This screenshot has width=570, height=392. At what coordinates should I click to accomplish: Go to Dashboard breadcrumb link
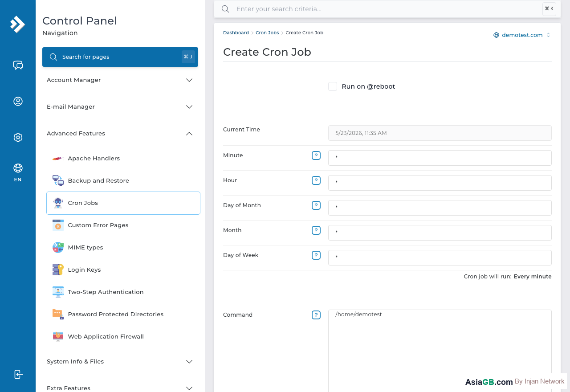pos(236,33)
